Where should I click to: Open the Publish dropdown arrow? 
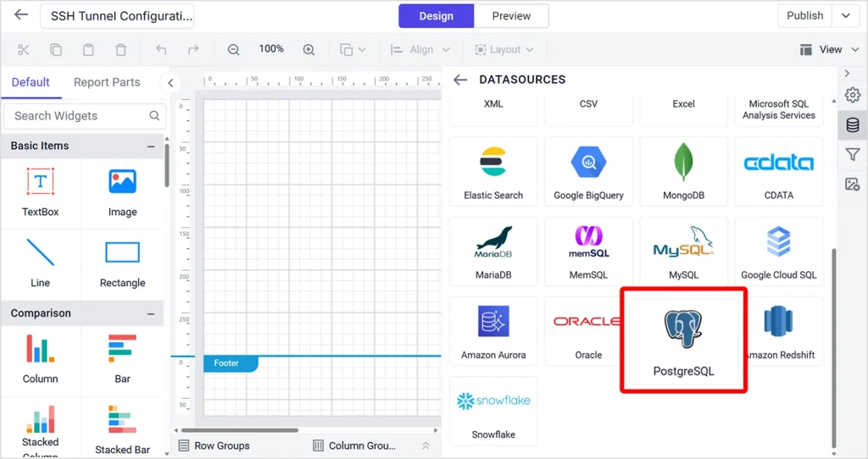pos(846,15)
